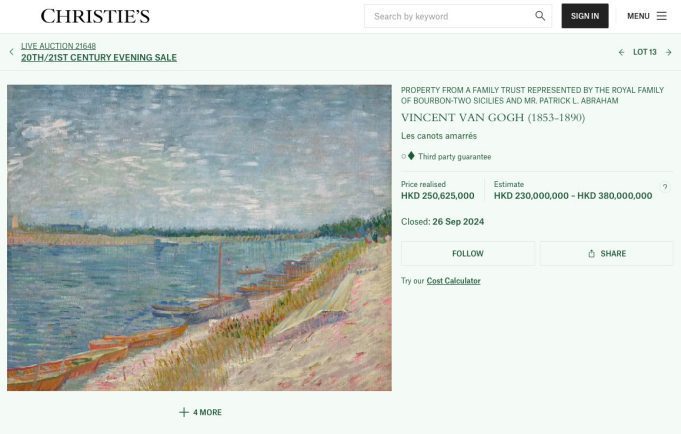Click the Share button

pos(606,254)
